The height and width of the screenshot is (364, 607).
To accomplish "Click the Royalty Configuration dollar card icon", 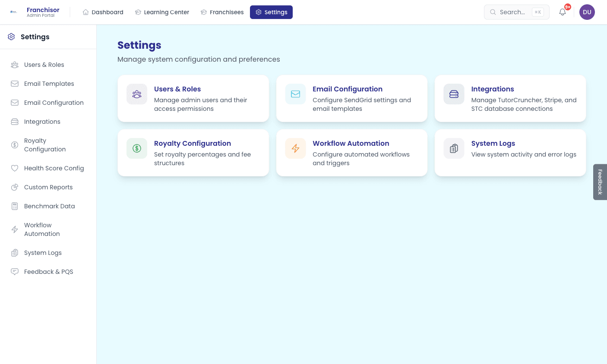I will click(x=137, y=148).
